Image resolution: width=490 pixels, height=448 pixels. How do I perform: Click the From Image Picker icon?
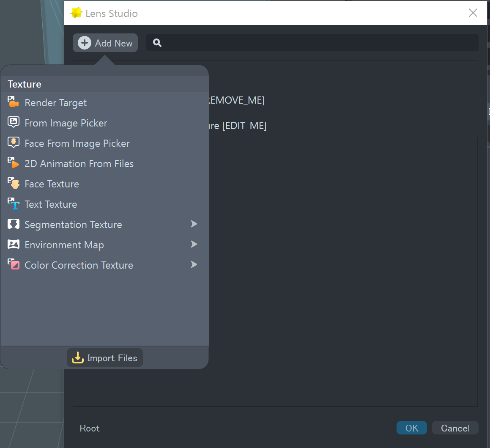point(13,122)
